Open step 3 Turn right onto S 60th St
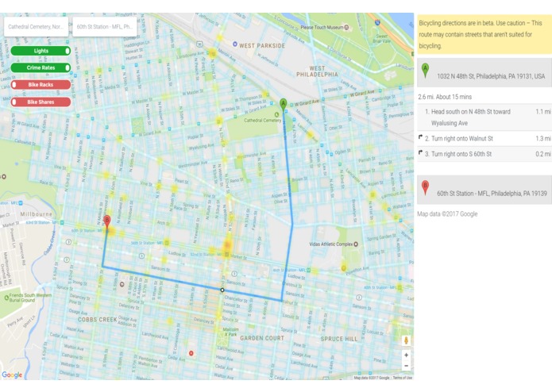552x392 pixels. 484,154
